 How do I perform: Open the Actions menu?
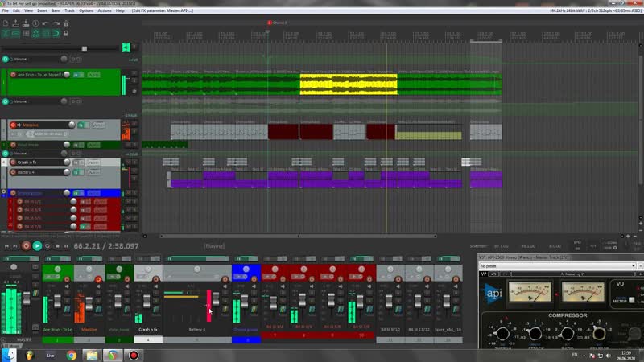point(105,10)
